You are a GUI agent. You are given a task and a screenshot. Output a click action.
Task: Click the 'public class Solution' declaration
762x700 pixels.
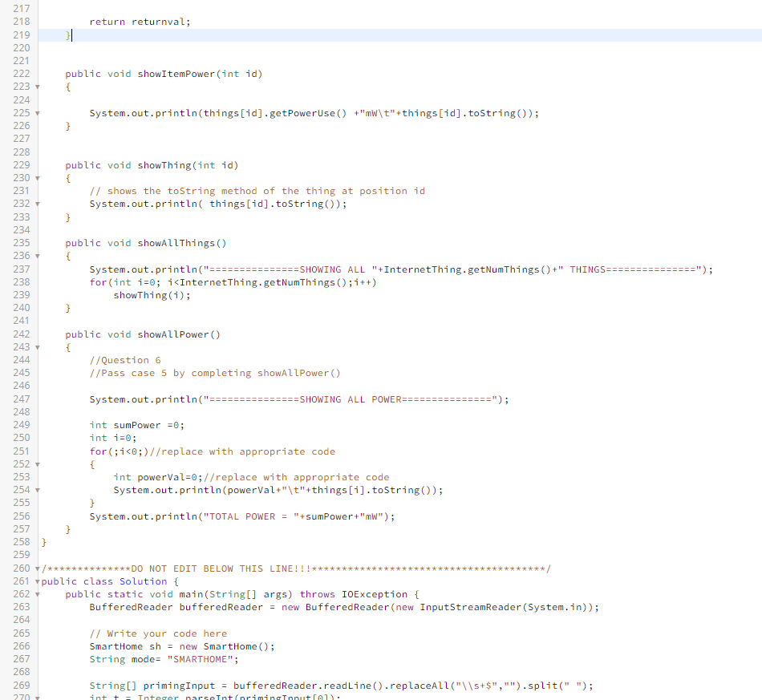pyautogui.click(x=110, y=581)
